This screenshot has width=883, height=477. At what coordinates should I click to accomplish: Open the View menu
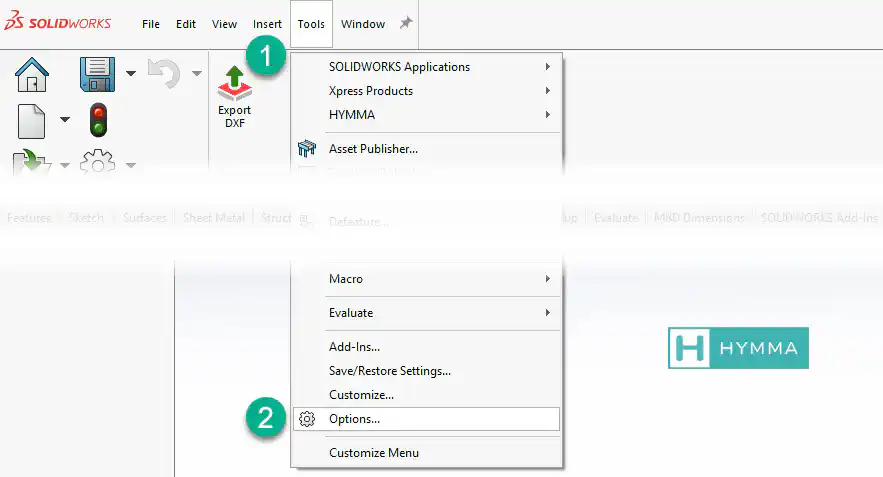[224, 24]
